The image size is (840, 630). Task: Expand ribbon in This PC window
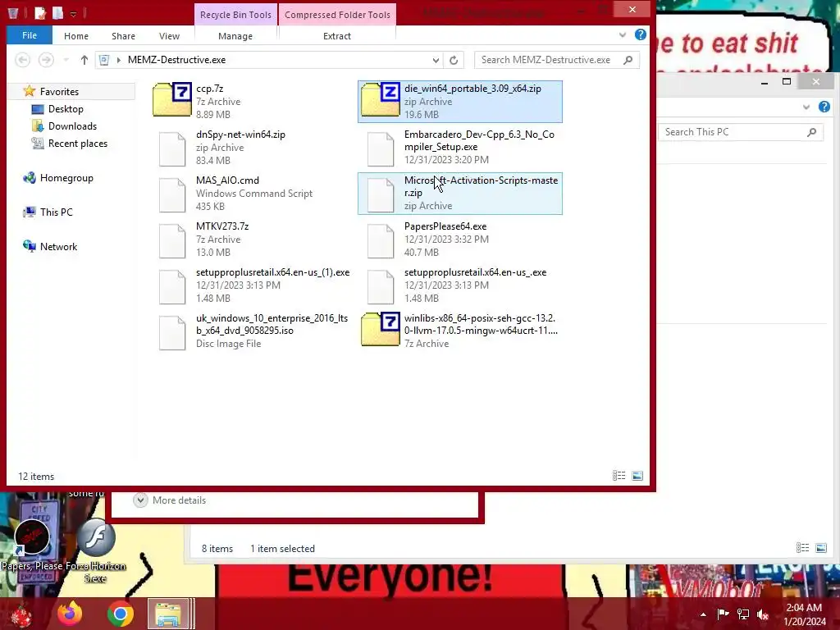806,107
